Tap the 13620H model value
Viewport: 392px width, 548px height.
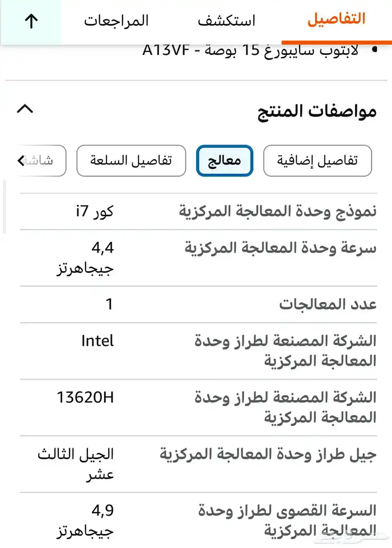(x=85, y=397)
